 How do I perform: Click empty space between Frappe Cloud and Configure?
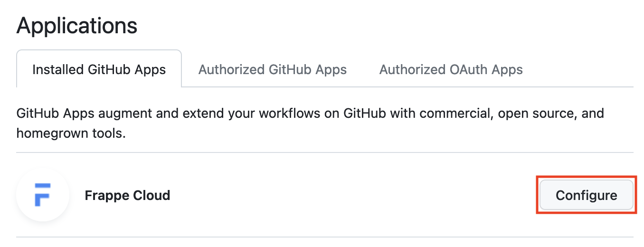click(x=351, y=195)
